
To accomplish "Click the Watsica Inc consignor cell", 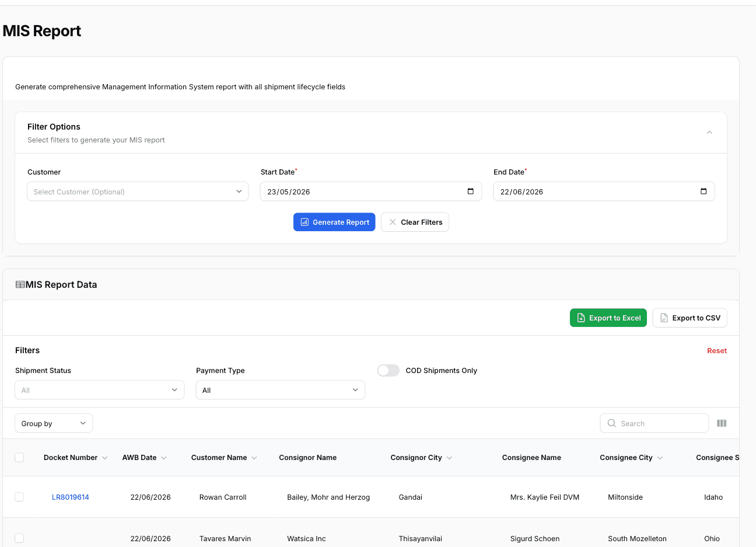I will [306, 539].
